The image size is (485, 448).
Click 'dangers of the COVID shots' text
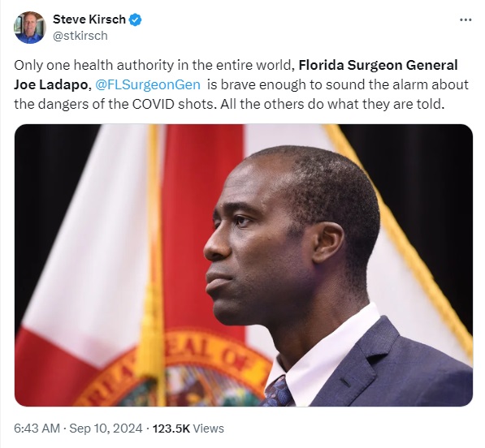[x=126, y=104]
